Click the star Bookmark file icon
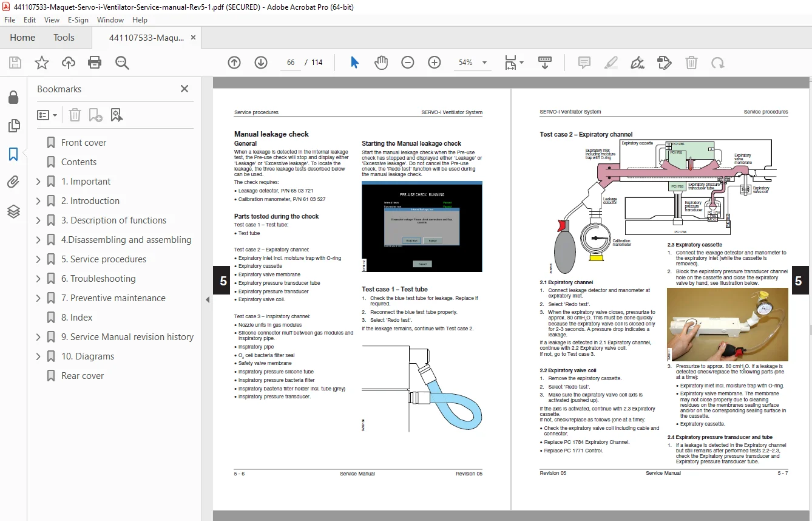812x521 pixels. tap(41, 63)
